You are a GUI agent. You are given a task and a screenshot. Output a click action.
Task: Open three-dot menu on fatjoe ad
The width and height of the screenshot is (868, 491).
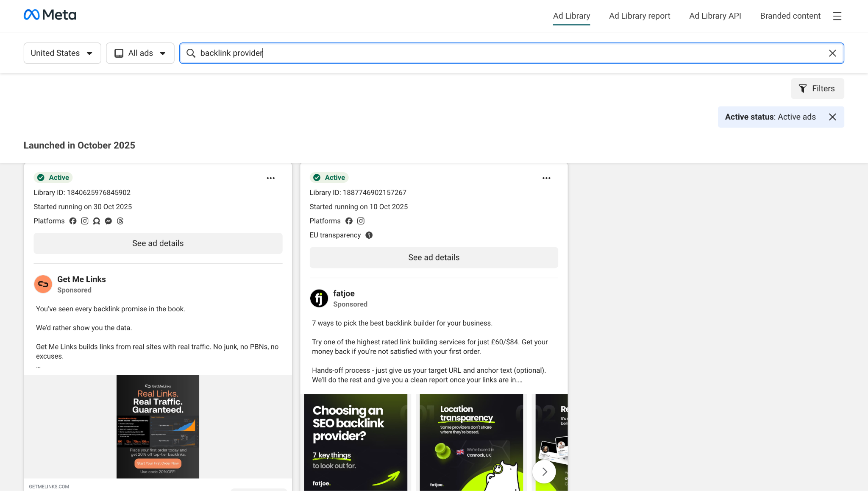(546, 178)
